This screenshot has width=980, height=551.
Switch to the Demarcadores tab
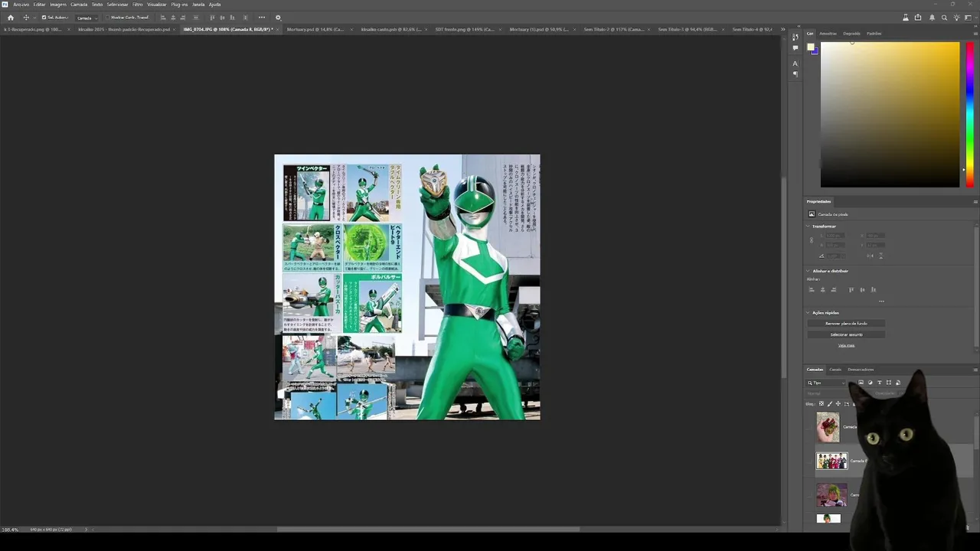pos(861,370)
